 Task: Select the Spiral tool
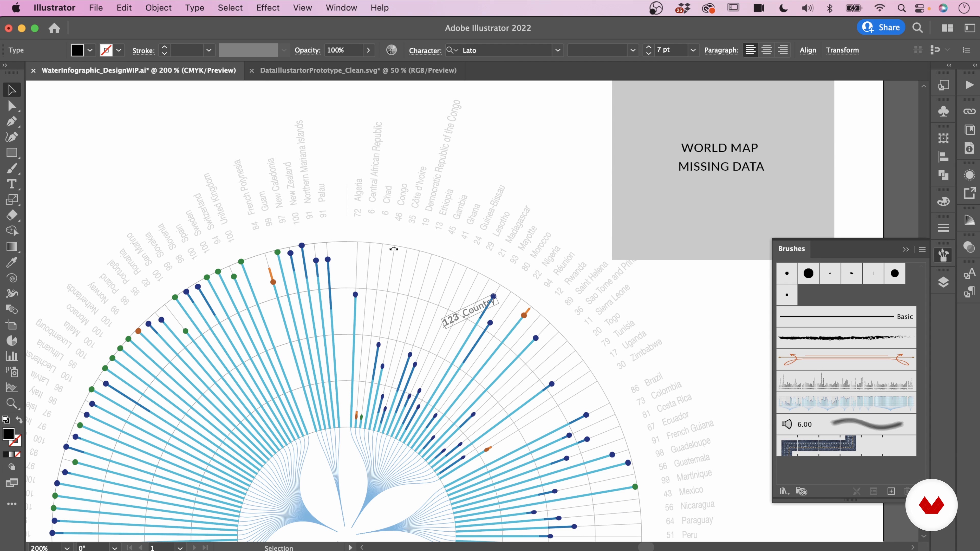11,278
